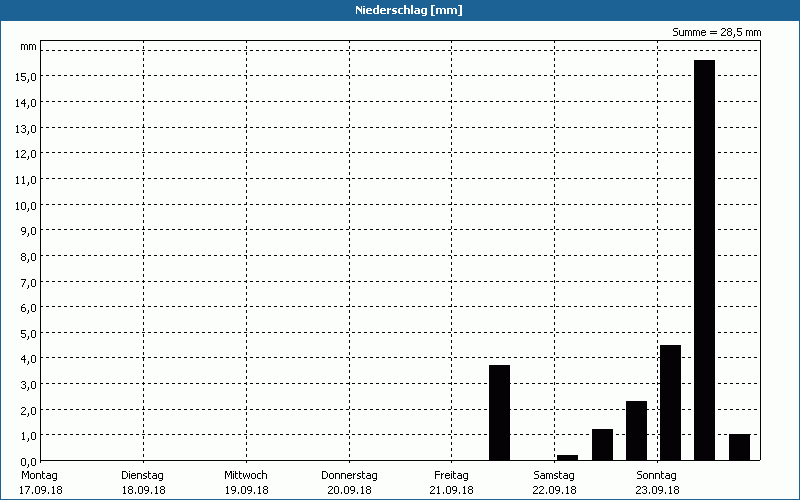Click the '11,0' y-axis value
The width and height of the screenshot is (800, 500).
point(26,180)
